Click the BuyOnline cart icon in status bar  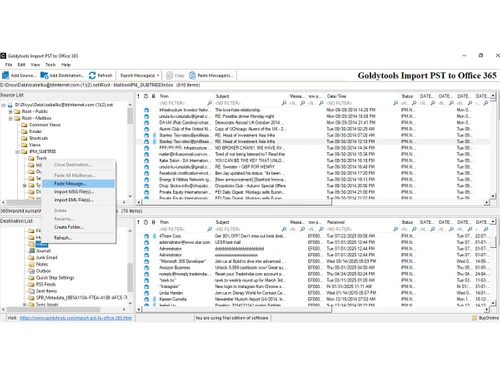474,318
